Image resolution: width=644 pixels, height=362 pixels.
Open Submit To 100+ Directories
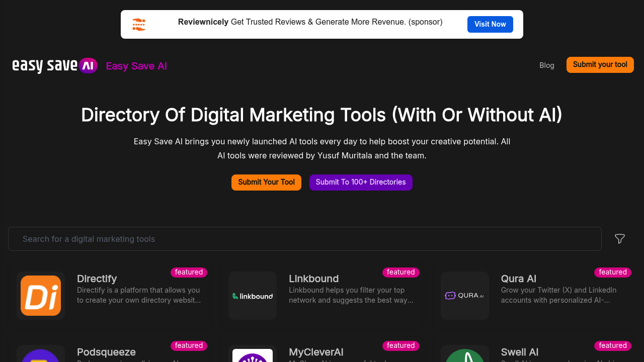tap(361, 182)
